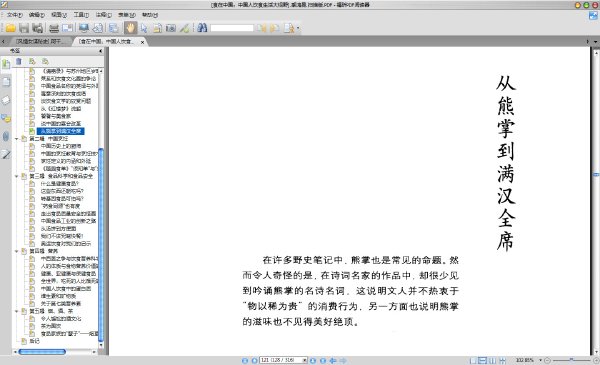Open the 第五辑 烟、酒、茶 bookmark
Image resolution: width=600 pixels, height=365 pixels.
(x=51, y=311)
